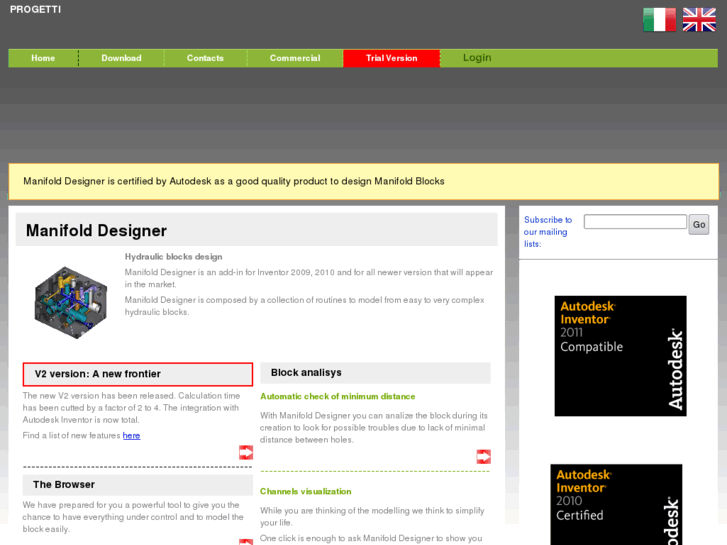This screenshot has width=727, height=545.
Task: Select the red Trial Version menu item
Action: pyautogui.click(x=391, y=58)
